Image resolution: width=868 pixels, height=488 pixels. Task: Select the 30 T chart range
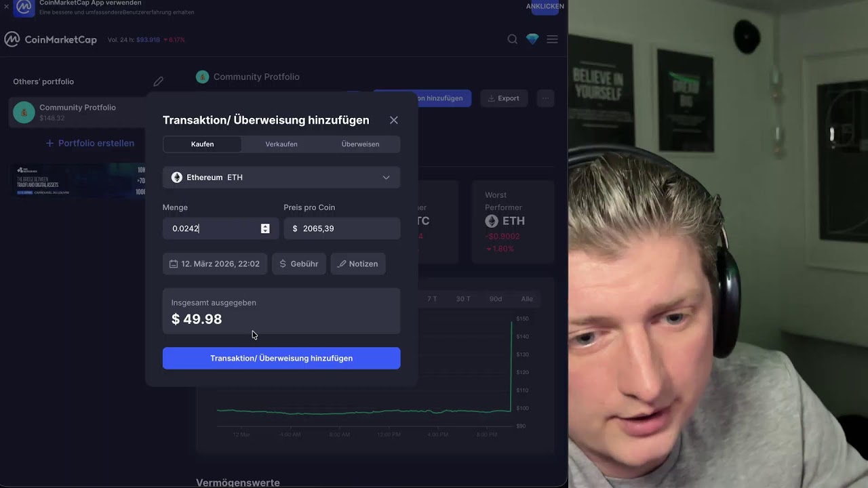(x=463, y=299)
